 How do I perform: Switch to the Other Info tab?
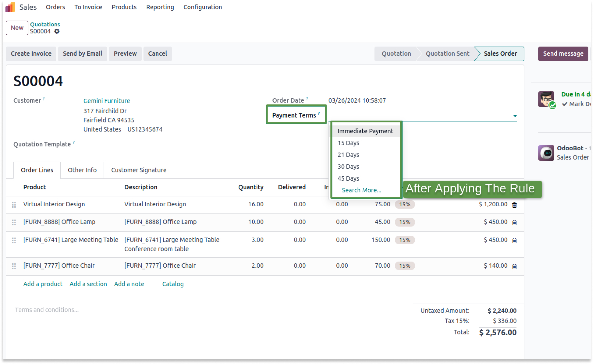pos(82,170)
